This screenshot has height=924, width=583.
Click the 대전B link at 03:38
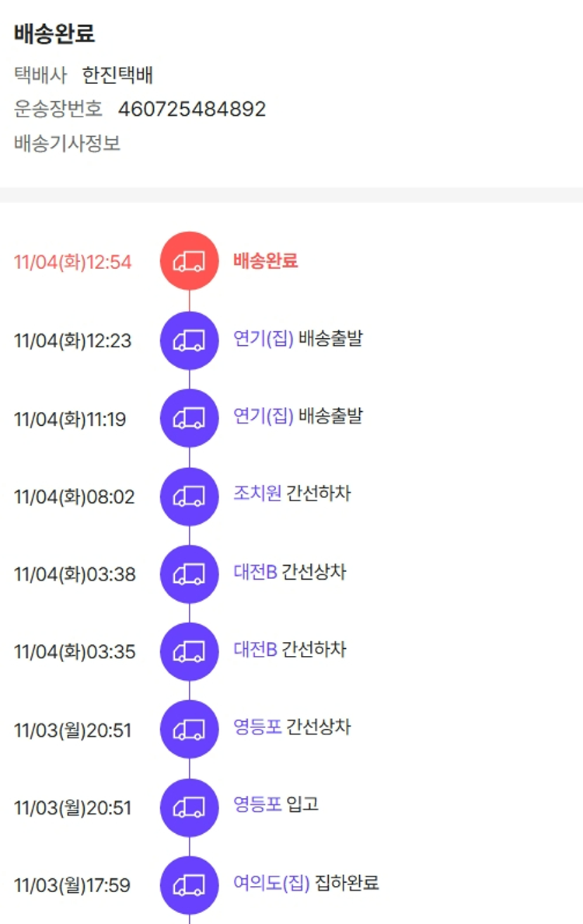coord(255,572)
